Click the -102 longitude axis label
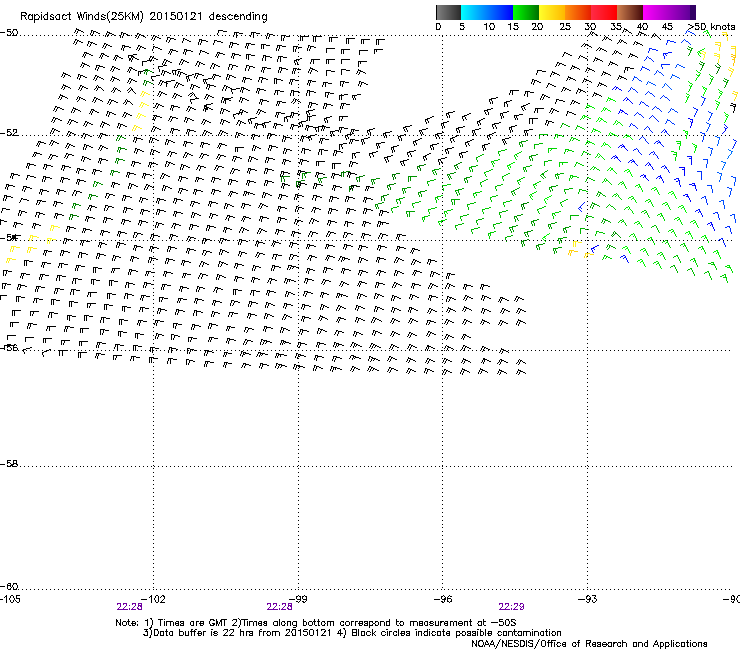This screenshot has width=740, height=650. click(x=153, y=599)
